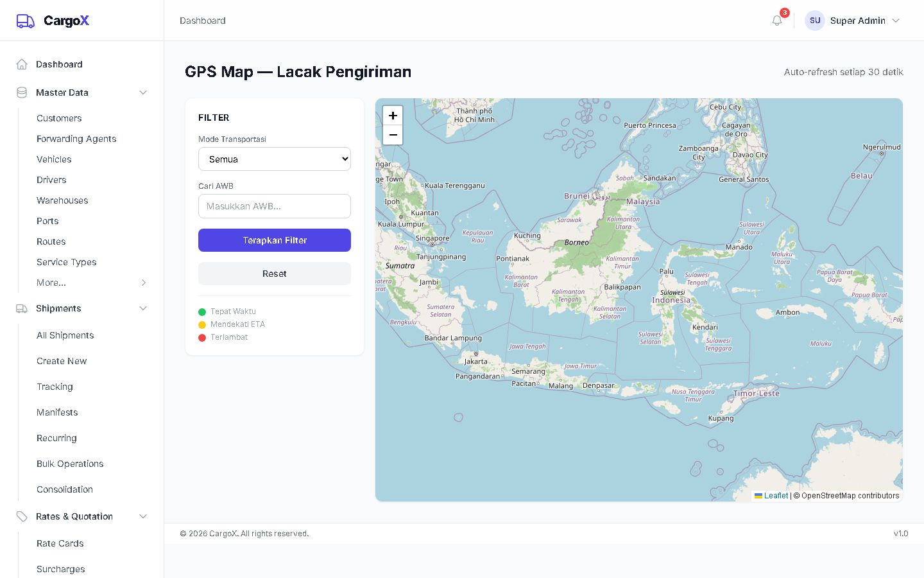Viewport: 924px width, 578px height.
Task: Click the Master Data database icon
Action: [x=22, y=92]
